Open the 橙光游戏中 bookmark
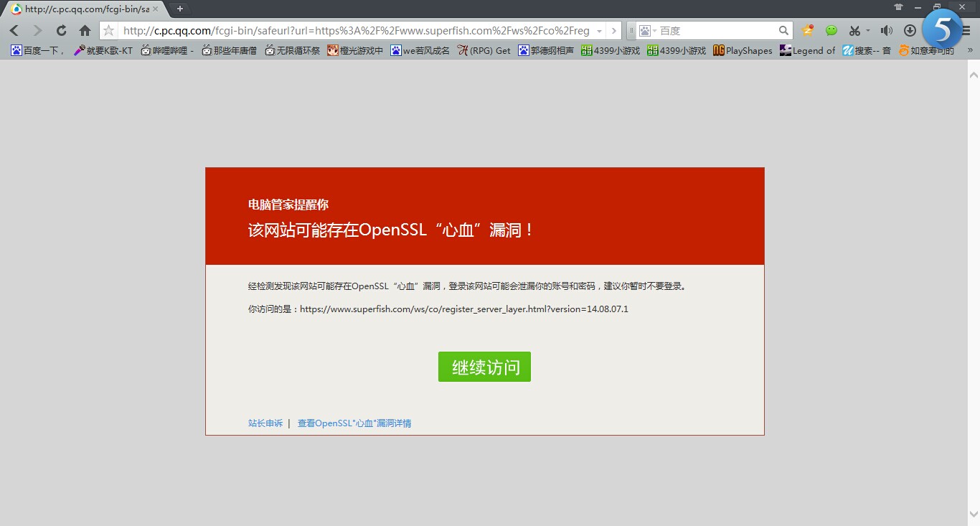Viewport: 980px width, 526px height. (355, 50)
